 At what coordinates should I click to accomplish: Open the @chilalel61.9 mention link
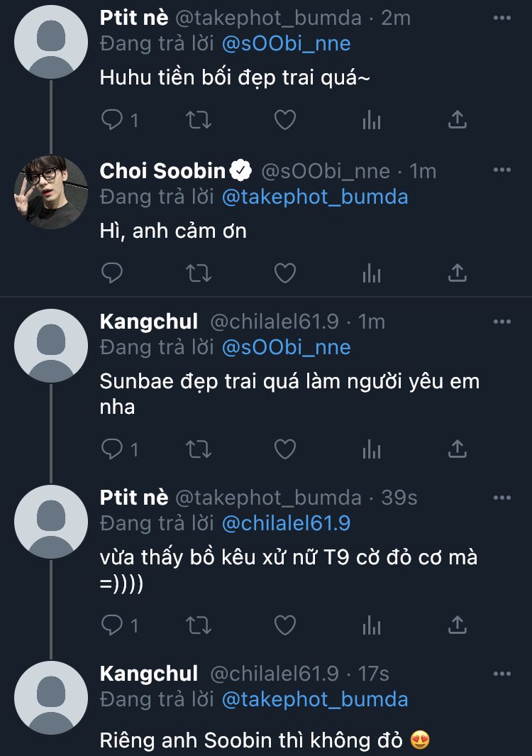(286, 523)
